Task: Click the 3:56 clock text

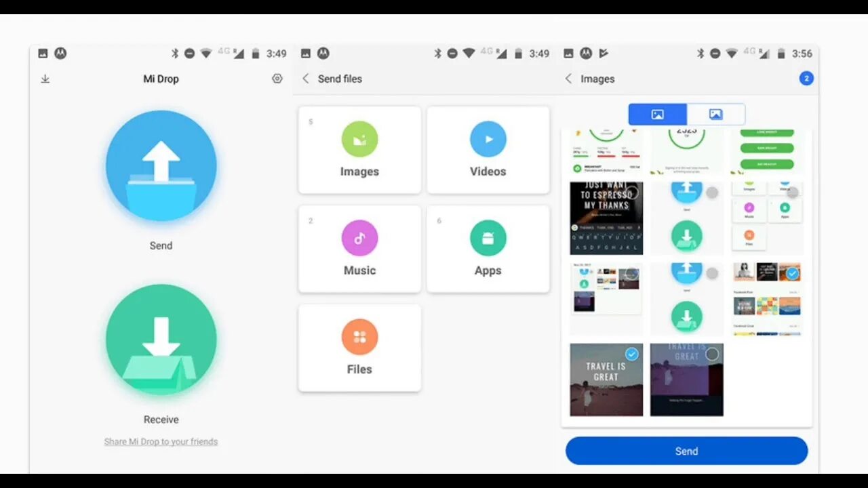Action: pos(802,54)
